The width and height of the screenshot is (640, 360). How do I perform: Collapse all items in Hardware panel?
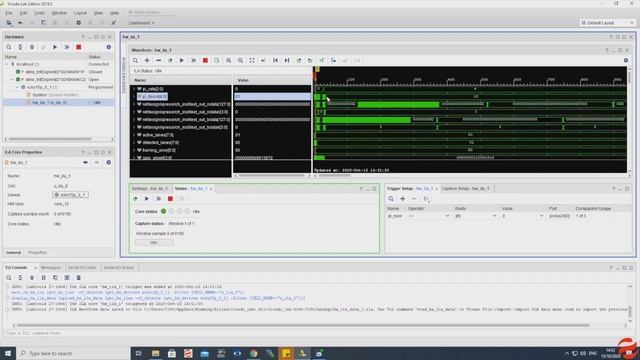[20, 47]
